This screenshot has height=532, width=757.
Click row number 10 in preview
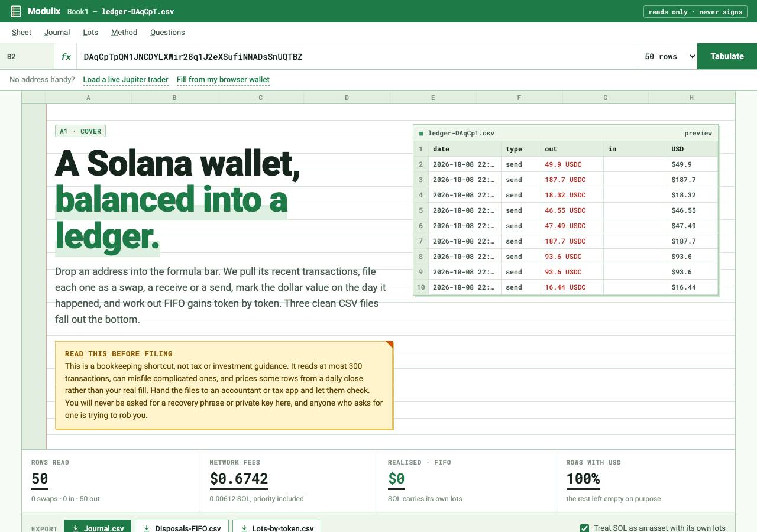coord(421,287)
